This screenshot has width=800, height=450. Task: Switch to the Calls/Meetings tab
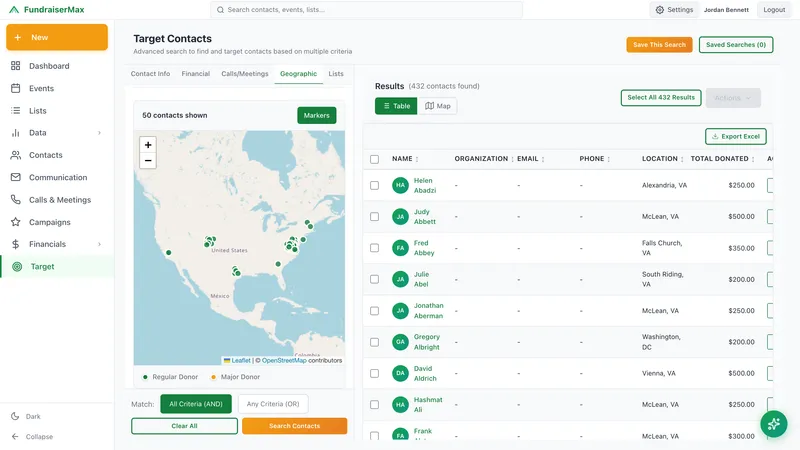244,73
